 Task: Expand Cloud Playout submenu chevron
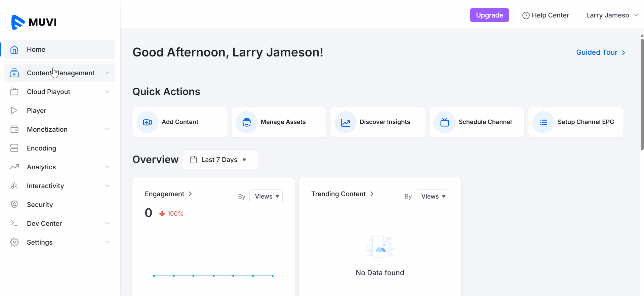[107, 92]
